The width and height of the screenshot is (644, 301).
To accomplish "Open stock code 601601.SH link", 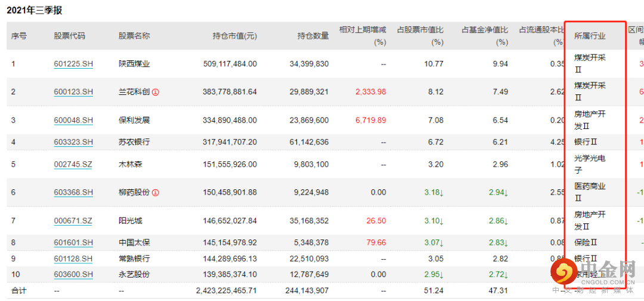I will tap(73, 242).
